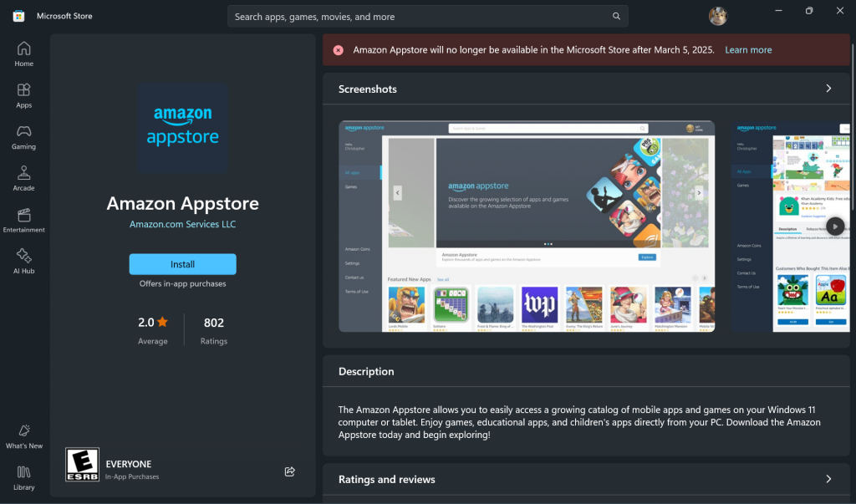
Task: Restore down the Microsoft Store window
Action: [809, 11]
